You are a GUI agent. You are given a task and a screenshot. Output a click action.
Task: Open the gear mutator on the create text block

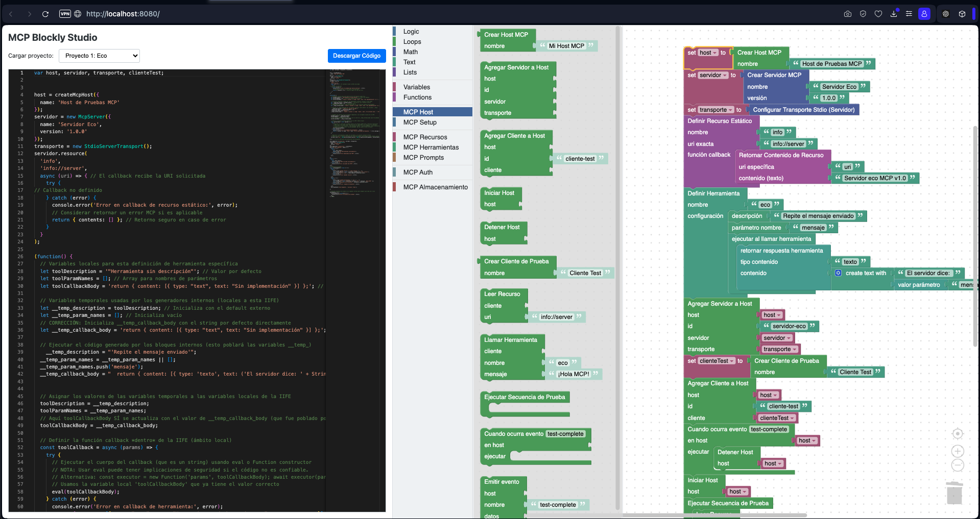838,273
